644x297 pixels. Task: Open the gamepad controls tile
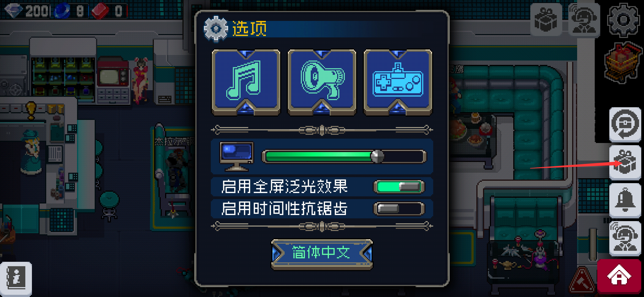[x=398, y=82]
